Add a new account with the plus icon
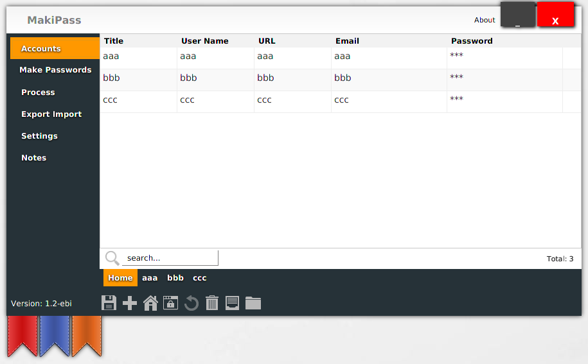 click(130, 303)
